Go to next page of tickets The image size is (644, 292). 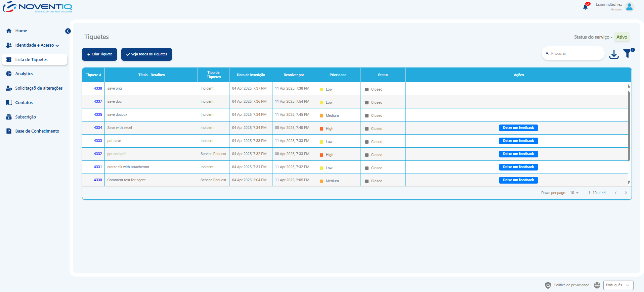(x=626, y=193)
